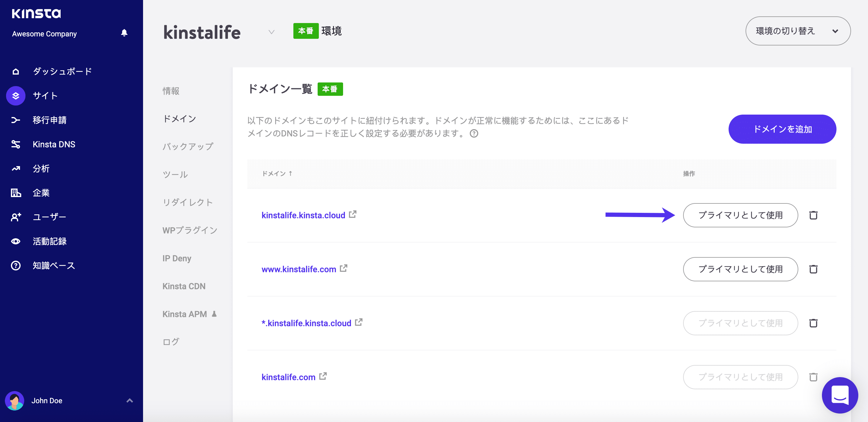Screen dimensions: 868x422
Task: Click the www.kinstalife.com domain link
Action: [299, 269]
